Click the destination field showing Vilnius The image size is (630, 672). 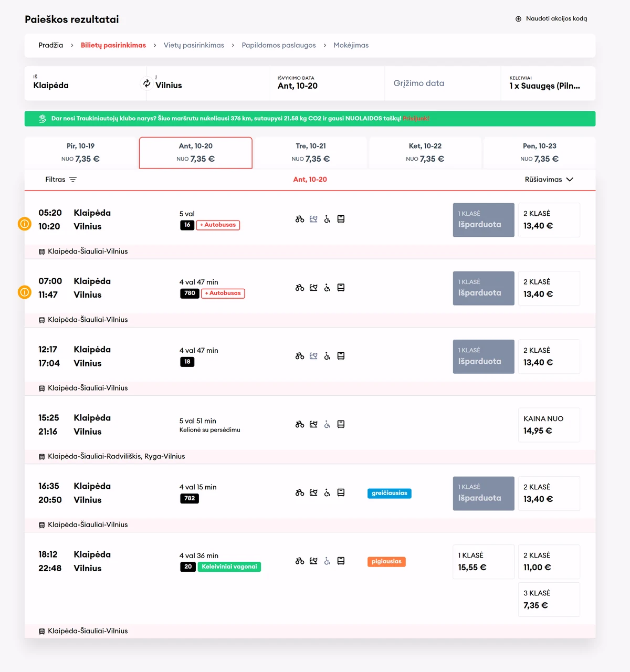coord(208,83)
